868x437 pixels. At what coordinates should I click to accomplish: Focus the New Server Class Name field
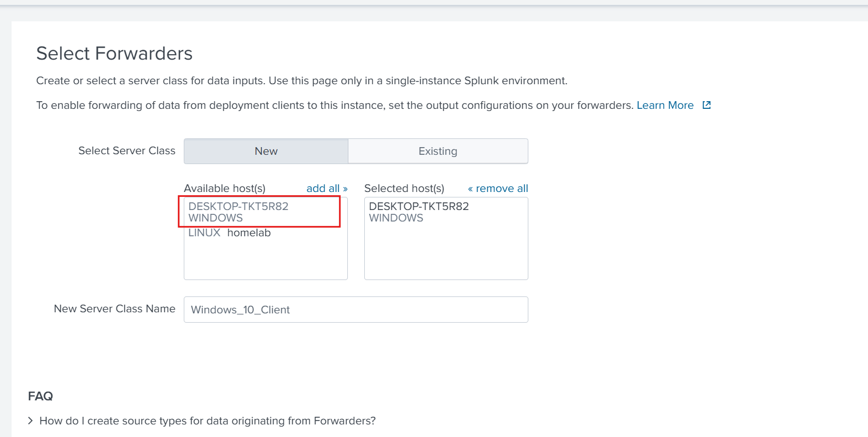coord(356,310)
